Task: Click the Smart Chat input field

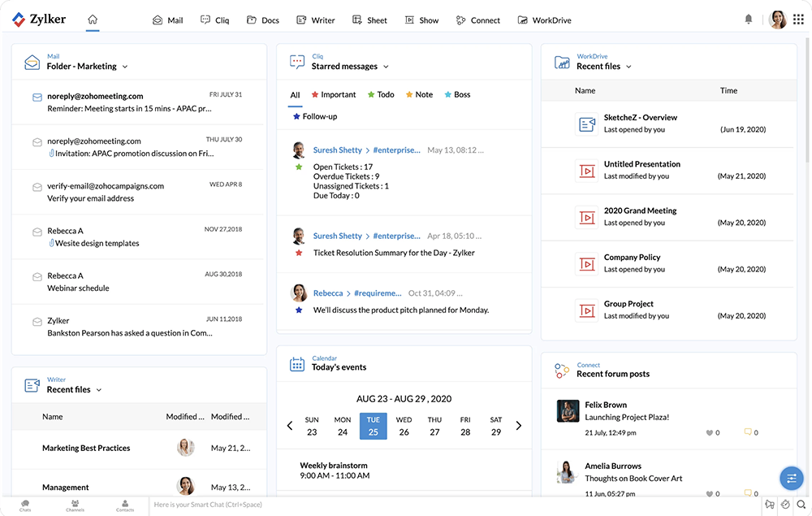Action: [x=456, y=505]
